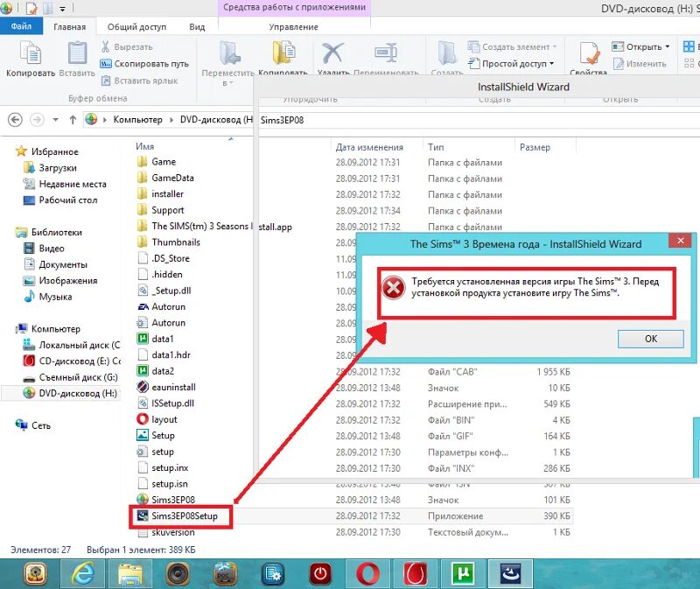Open the File Explorer taskbar icon
The height and width of the screenshot is (589, 700).
[x=130, y=573]
